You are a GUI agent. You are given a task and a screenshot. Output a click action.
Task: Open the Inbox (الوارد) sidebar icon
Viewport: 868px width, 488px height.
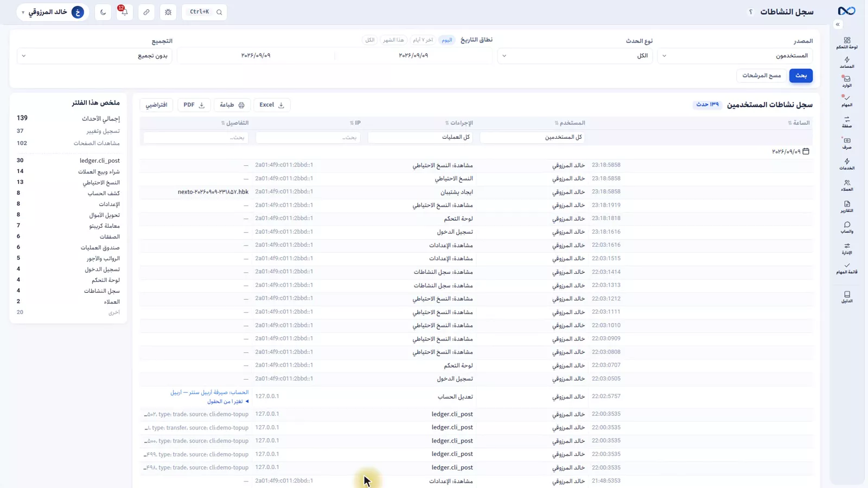point(847,82)
